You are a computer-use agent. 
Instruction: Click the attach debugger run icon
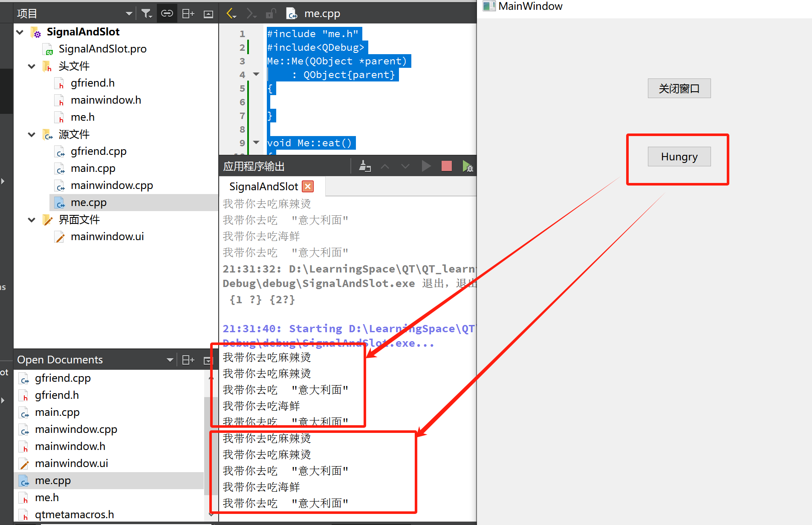point(468,166)
